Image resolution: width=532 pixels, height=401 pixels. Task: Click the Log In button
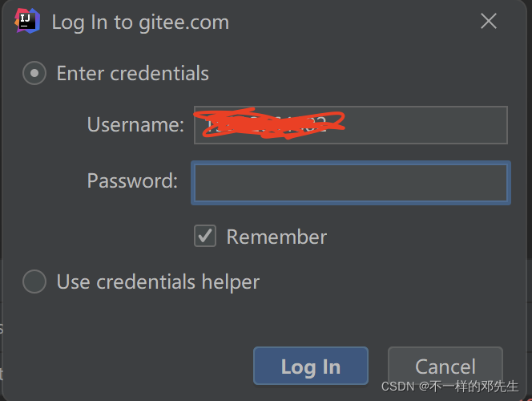(x=311, y=366)
